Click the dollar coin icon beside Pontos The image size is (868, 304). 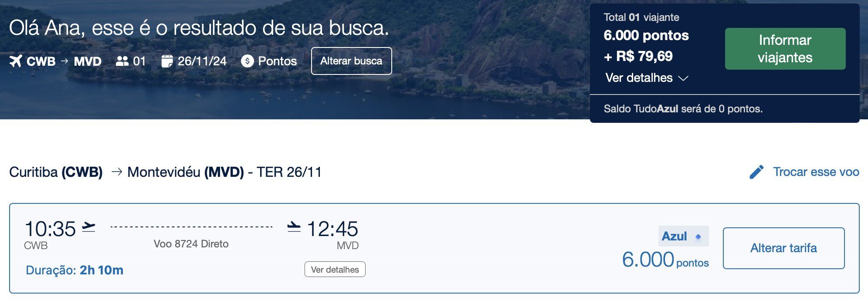[247, 61]
